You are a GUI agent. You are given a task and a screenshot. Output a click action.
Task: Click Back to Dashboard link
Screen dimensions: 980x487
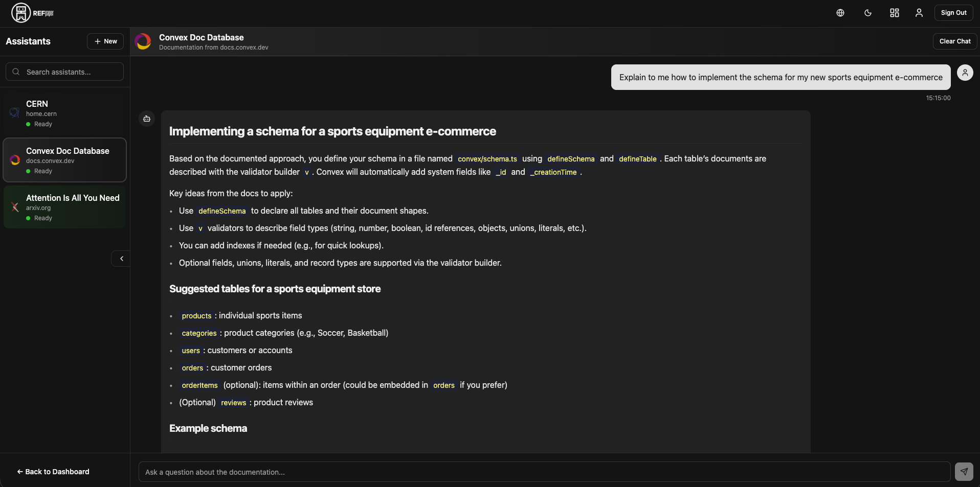[x=53, y=472]
